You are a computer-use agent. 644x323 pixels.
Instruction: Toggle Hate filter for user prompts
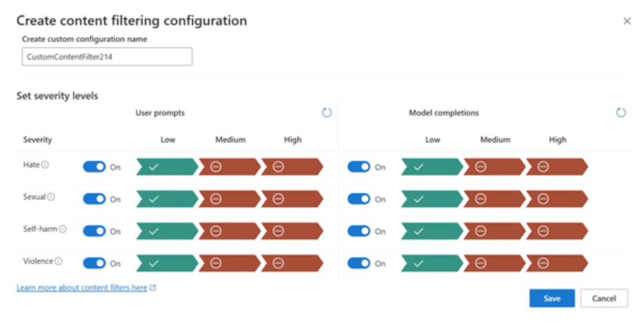coord(94,167)
